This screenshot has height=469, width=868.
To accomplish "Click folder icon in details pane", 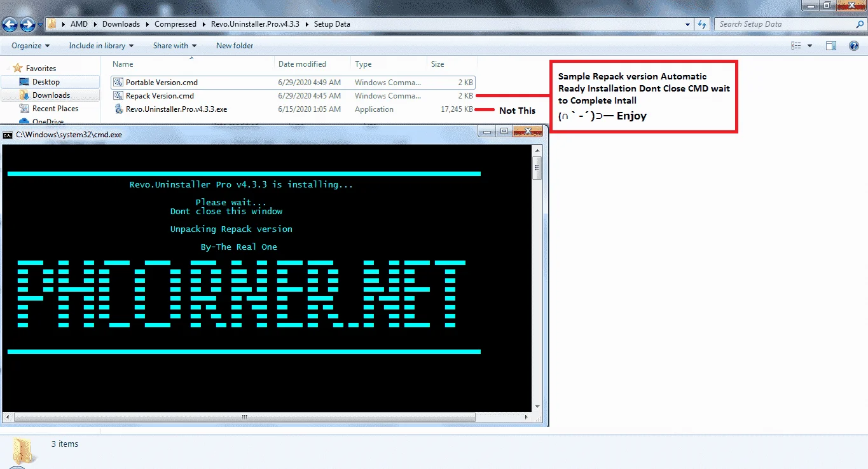I will [24, 452].
